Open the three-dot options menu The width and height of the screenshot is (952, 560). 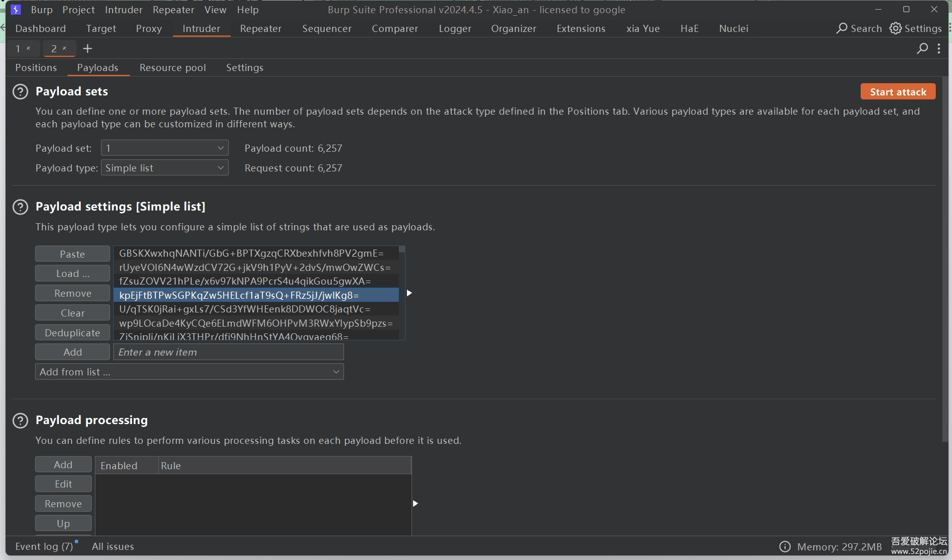tap(939, 48)
